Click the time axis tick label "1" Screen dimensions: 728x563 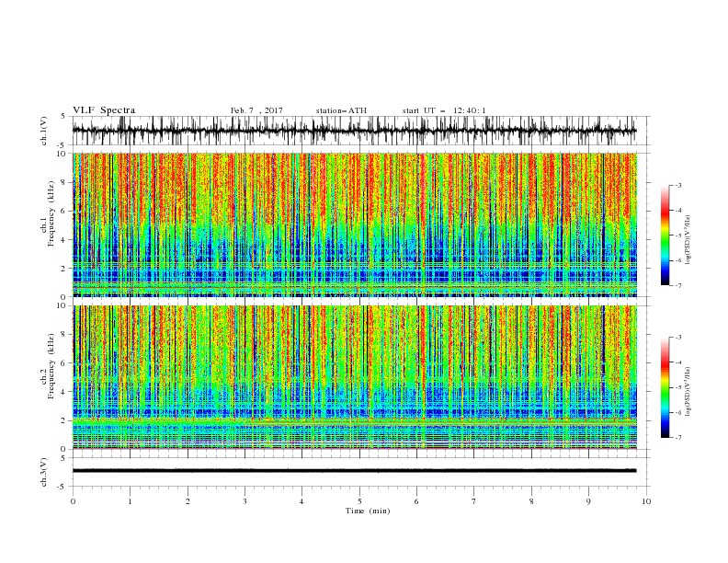(130, 501)
